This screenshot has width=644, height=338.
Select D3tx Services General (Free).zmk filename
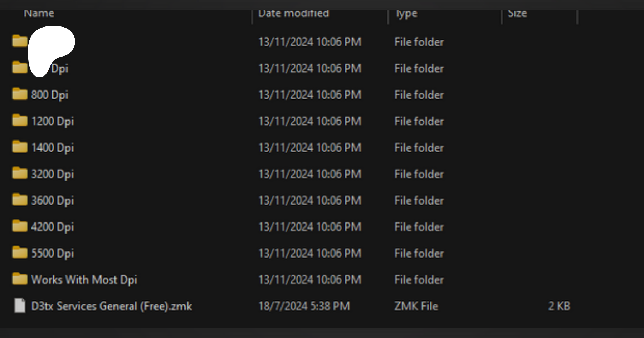(112, 306)
